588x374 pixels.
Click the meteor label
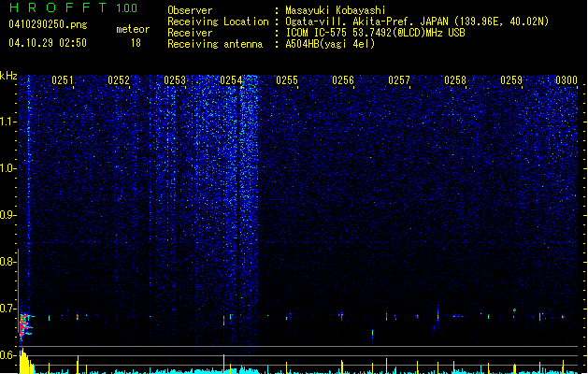(x=133, y=29)
